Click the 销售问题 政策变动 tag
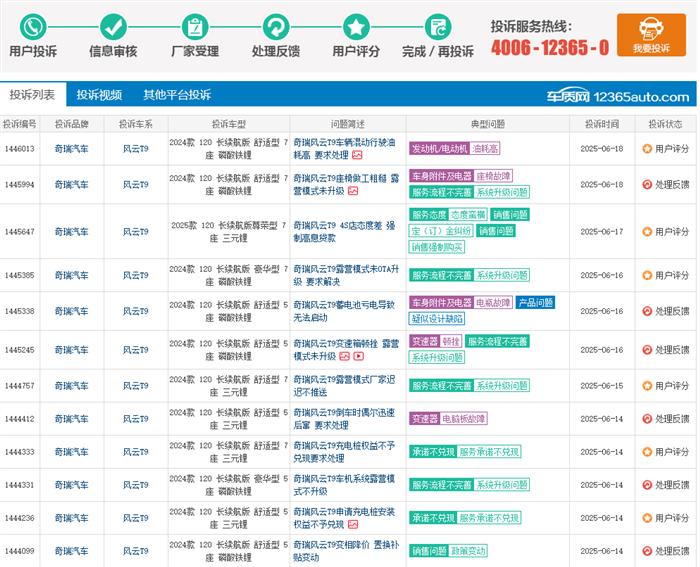 (x=448, y=551)
